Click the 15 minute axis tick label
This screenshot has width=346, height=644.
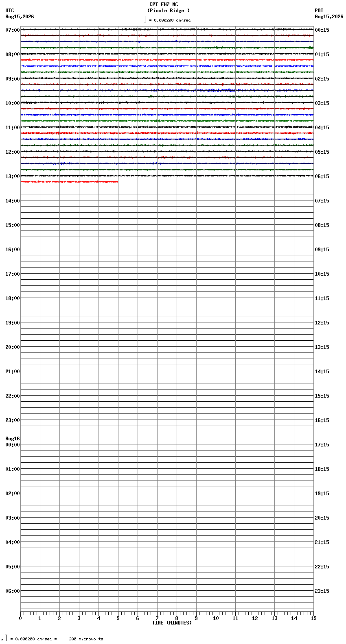point(313,618)
